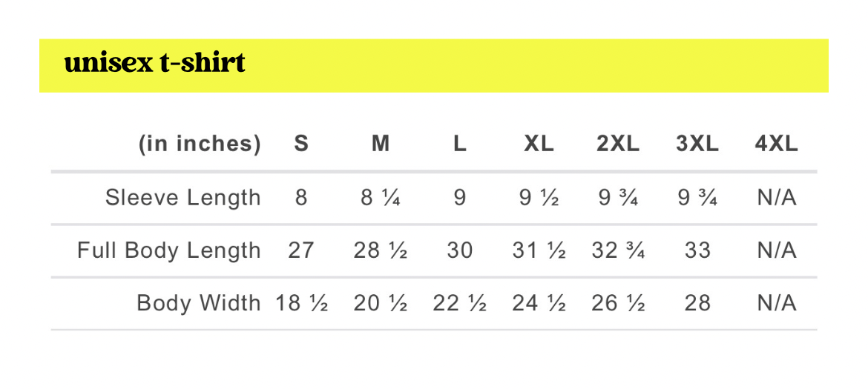868x389 pixels.
Task: Click the Body Width row label
Action: coord(199,303)
